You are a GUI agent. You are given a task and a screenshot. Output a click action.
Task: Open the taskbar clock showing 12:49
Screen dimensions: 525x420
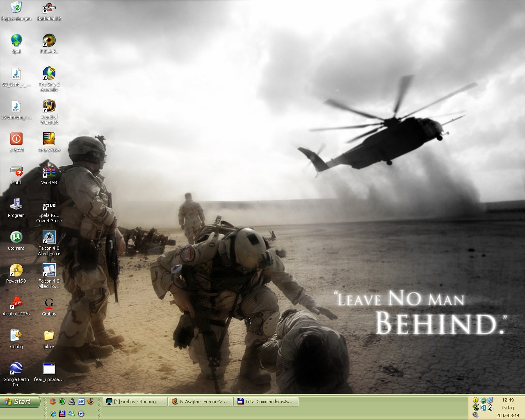coord(508,400)
